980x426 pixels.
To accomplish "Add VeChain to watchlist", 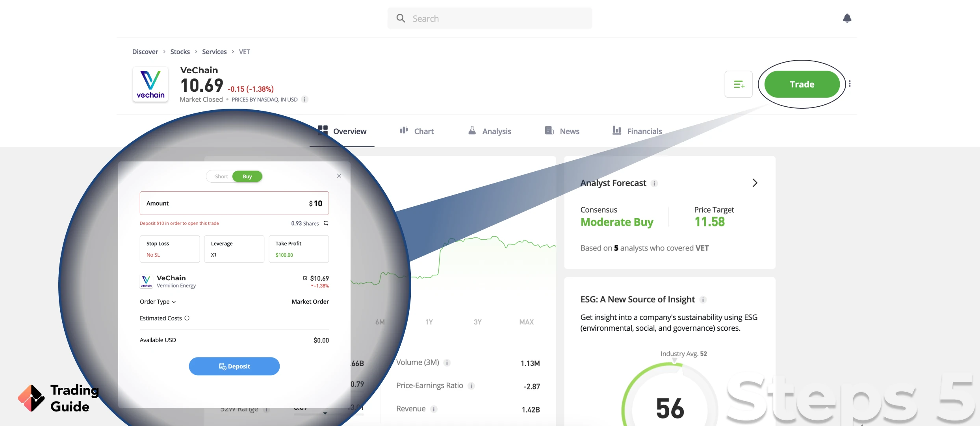I will point(739,84).
